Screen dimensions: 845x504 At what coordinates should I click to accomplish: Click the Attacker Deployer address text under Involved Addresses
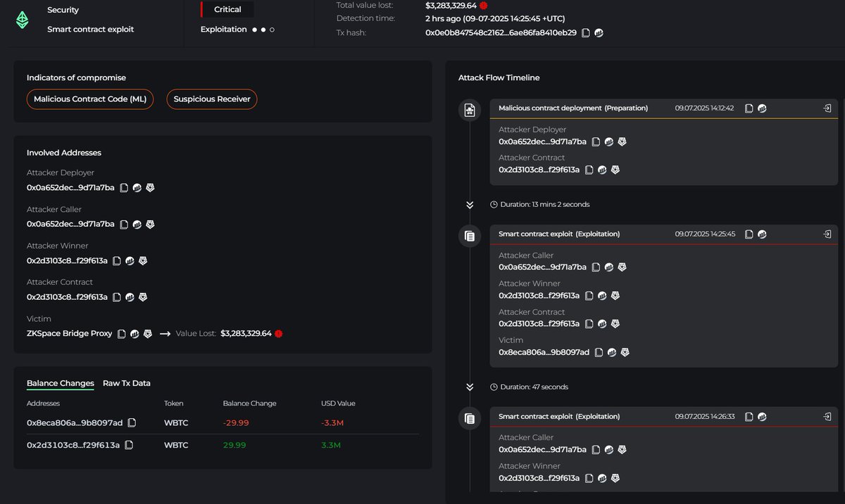tap(70, 187)
